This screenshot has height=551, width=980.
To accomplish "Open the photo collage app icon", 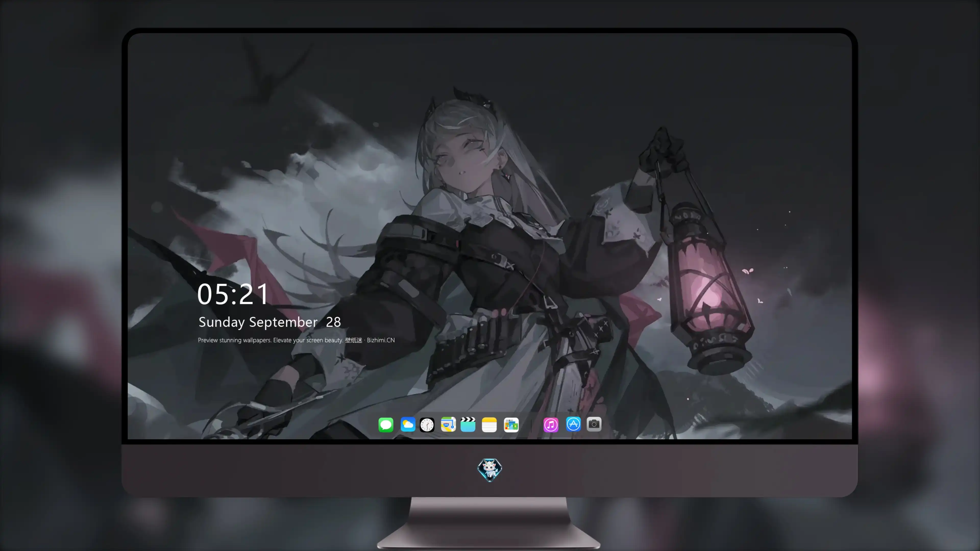I will click(511, 424).
